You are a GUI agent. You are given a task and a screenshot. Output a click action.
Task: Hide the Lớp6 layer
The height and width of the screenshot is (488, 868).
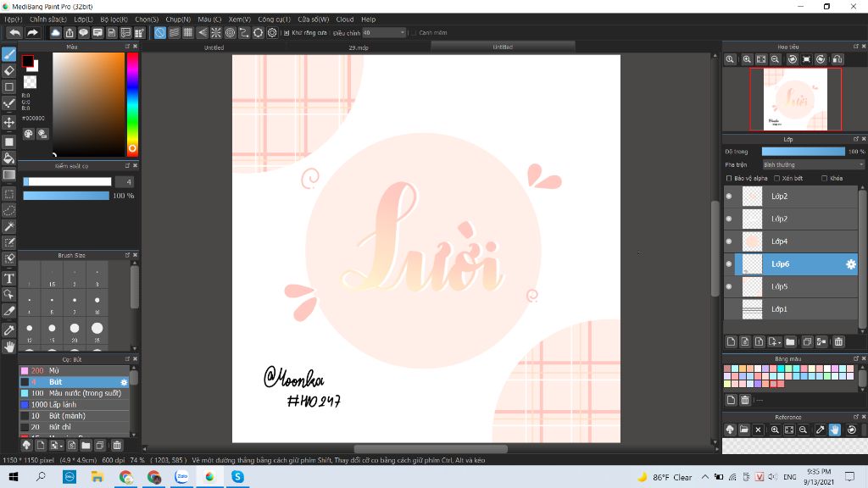click(729, 264)
